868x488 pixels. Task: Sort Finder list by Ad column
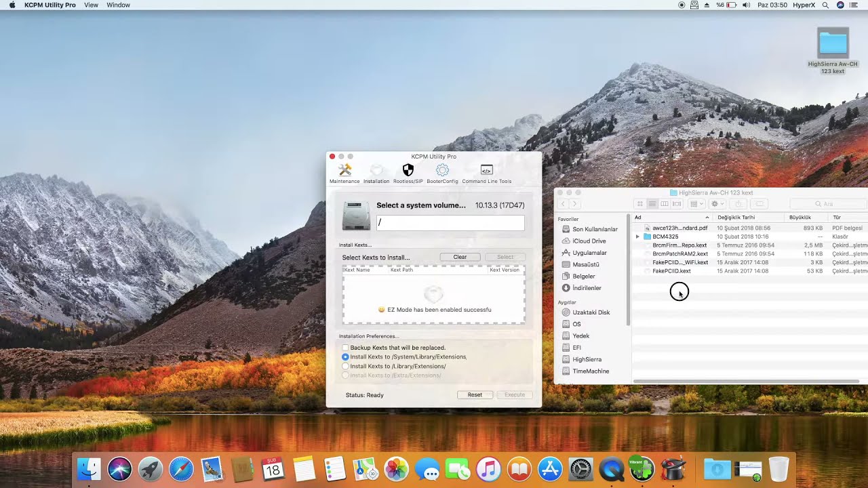672,218
